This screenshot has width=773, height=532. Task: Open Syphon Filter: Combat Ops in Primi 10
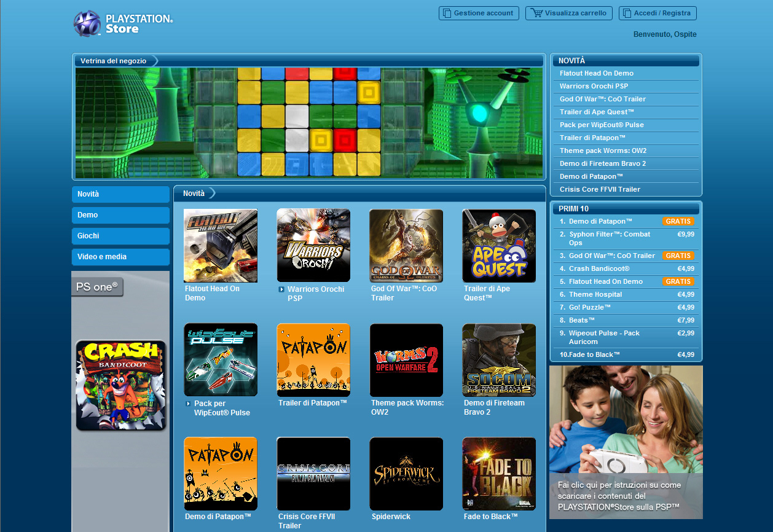coord(610,238)
